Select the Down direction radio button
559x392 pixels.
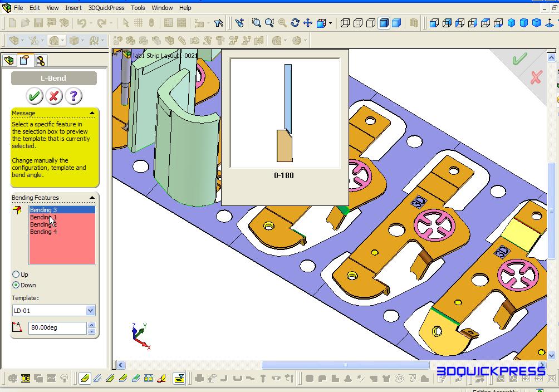[x=16, y=285]
